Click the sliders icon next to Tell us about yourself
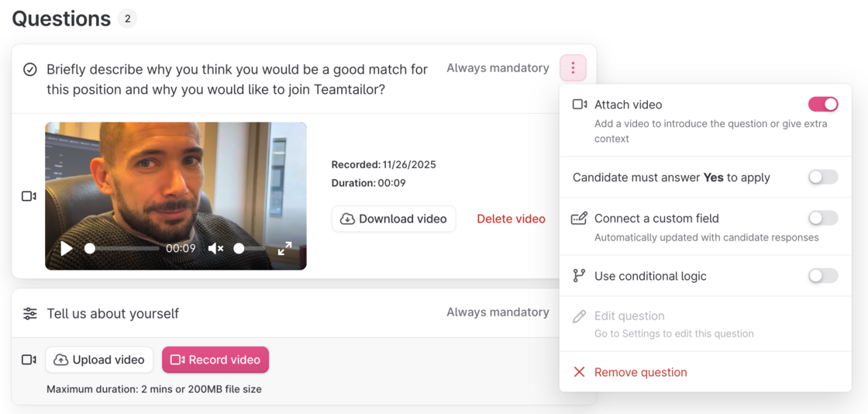 [30, 313]
